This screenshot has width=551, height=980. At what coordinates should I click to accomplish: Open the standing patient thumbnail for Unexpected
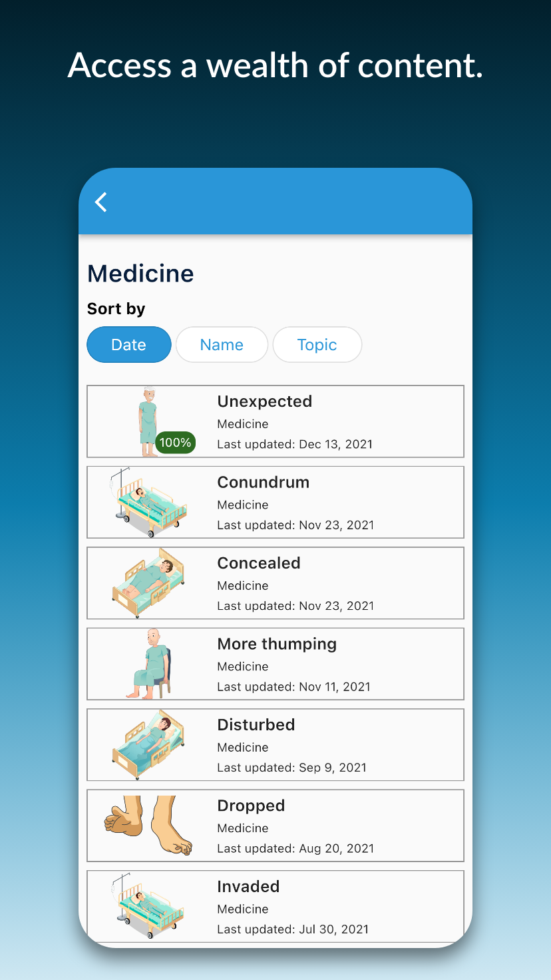click(148, 421)
